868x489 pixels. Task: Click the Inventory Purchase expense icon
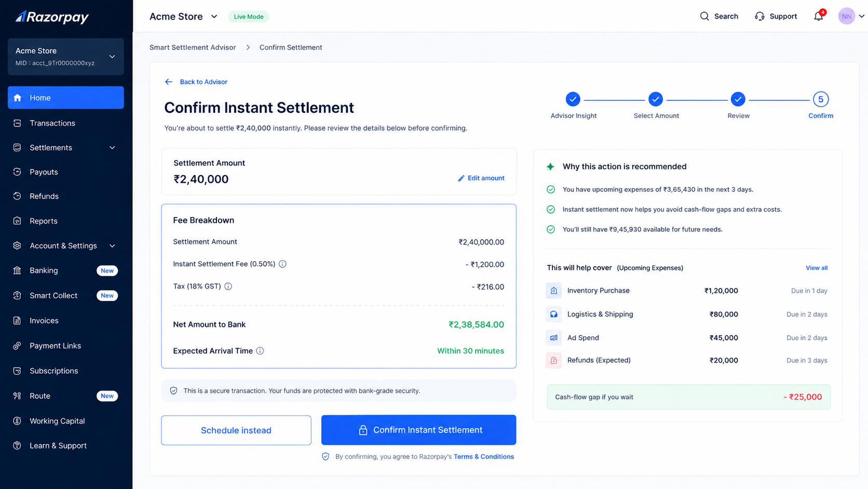coord(554,290)
